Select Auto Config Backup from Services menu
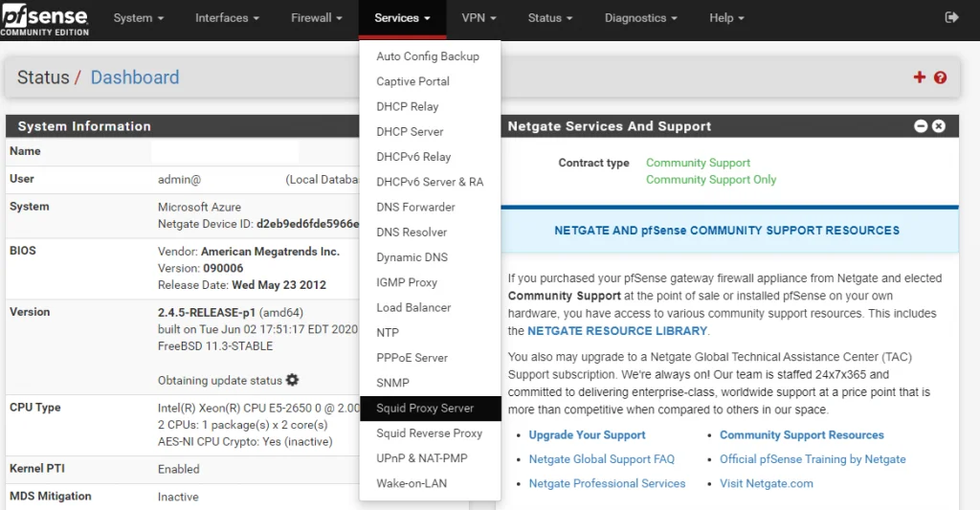The width and height of the screenshot is (980, 510). tap(430, 56)
